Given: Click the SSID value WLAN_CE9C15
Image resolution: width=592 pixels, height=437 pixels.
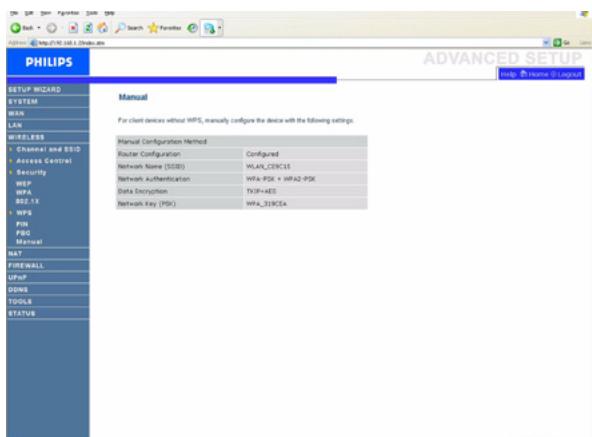Looking at the screenshot, I should click(x=268, y=166).
